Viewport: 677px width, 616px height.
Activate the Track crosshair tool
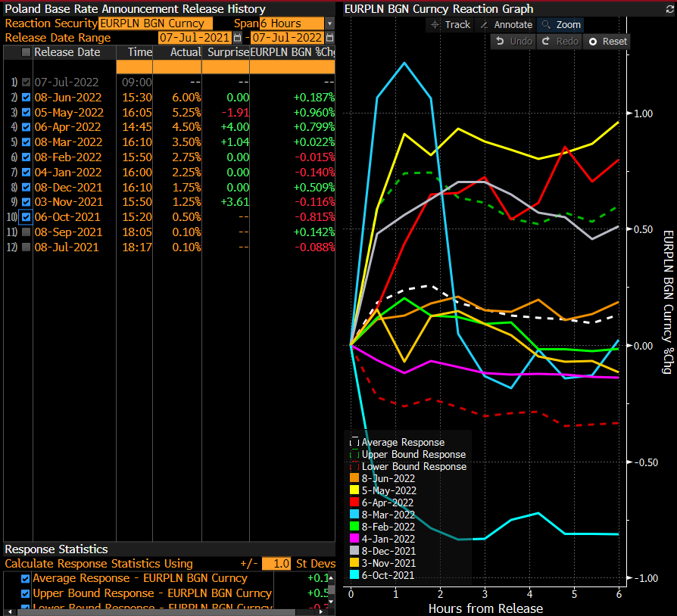450,24
